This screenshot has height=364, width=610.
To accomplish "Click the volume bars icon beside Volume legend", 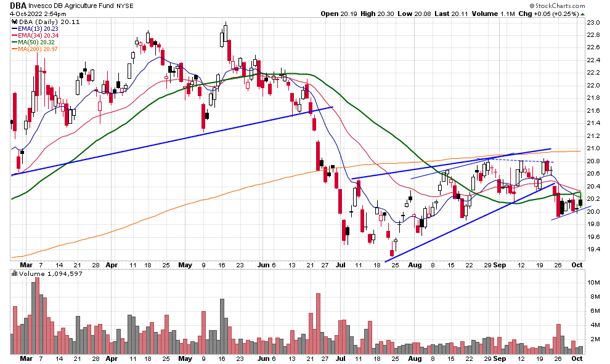I will pyautogui.click(x=15, y=274).
